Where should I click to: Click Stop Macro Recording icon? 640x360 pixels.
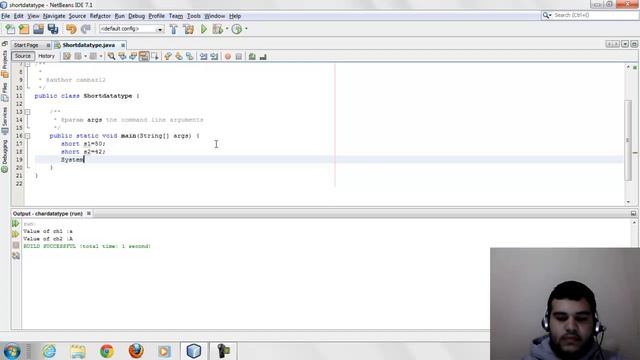coord(239,56)
